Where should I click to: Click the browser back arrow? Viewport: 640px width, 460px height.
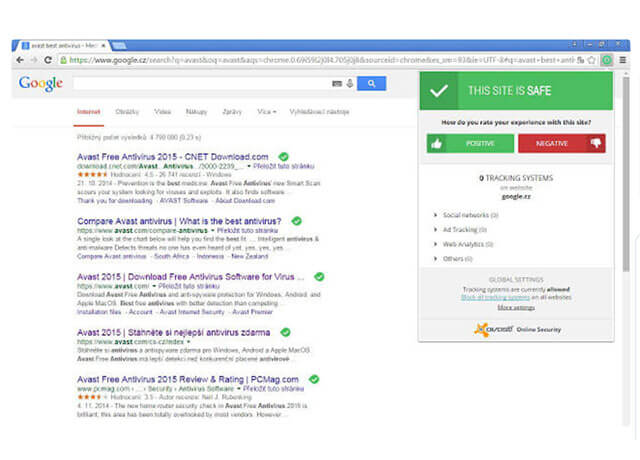21,60
